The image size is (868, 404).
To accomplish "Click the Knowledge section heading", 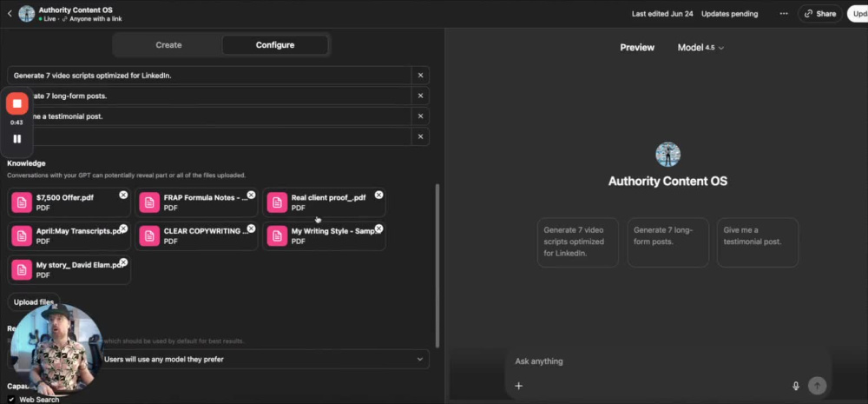I will point(26,163).
